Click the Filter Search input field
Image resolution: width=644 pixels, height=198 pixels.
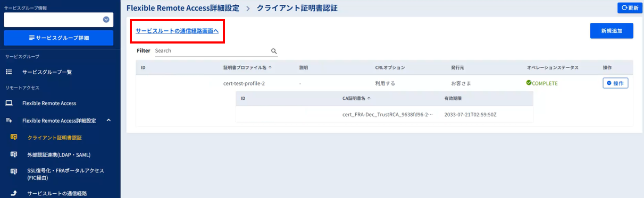tap(212, 50)
